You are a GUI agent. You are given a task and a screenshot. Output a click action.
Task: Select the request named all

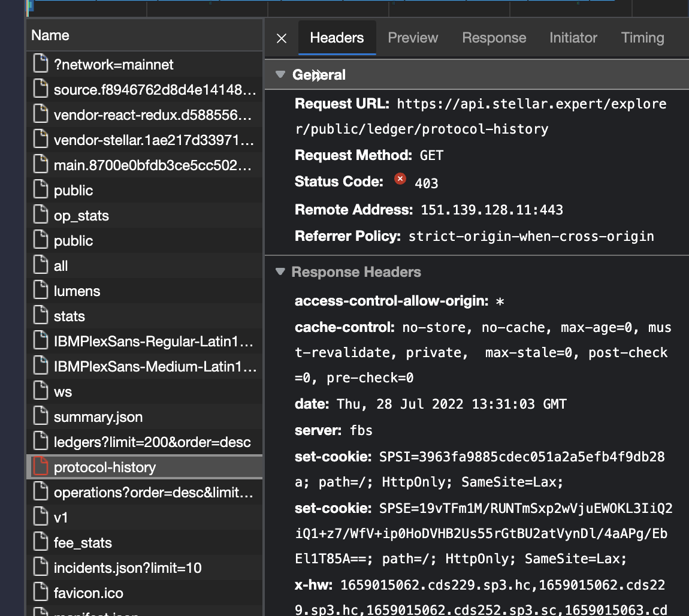144,266
